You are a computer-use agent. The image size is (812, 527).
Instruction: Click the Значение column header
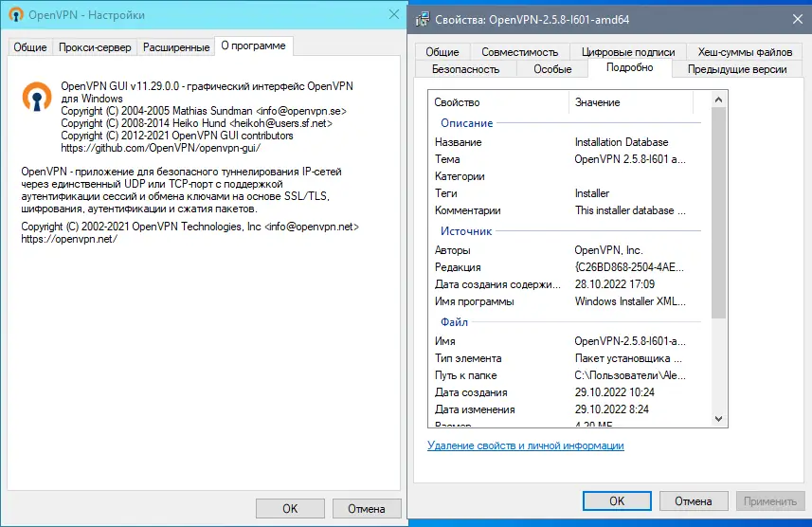(630, 102)
